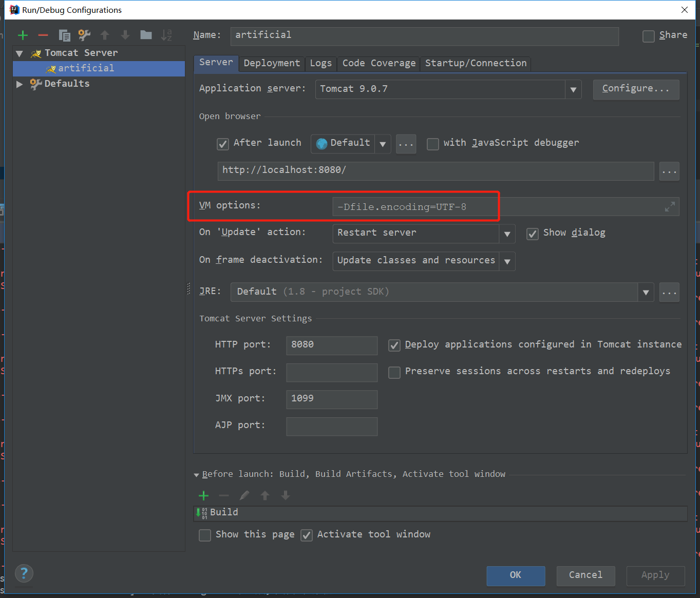Add a Before launch task with plus icon

[x=204, y=495]
